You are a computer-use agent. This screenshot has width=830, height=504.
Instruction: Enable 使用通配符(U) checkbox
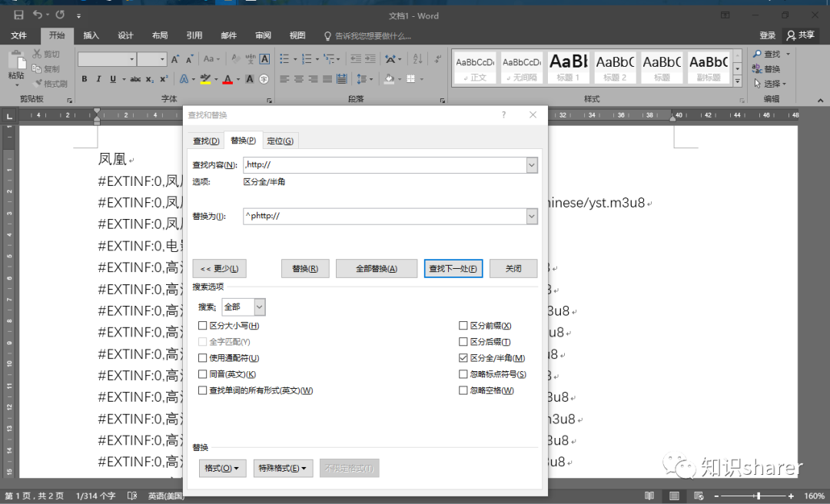click(x=202, y=358)
